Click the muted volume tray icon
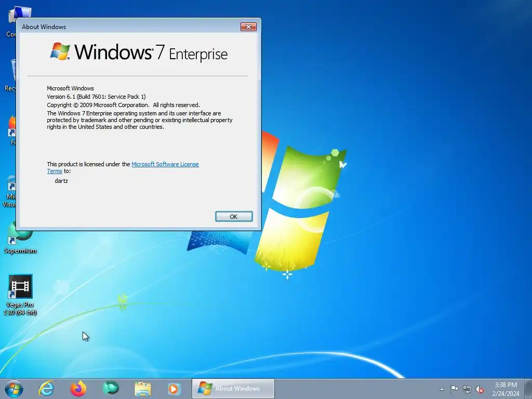The image size is (532, 399). (x=480, y=390)
